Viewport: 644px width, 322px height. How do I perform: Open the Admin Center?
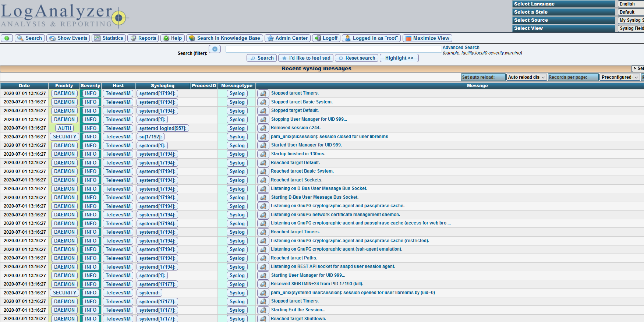pyautogui.click(x=287, y=38)
